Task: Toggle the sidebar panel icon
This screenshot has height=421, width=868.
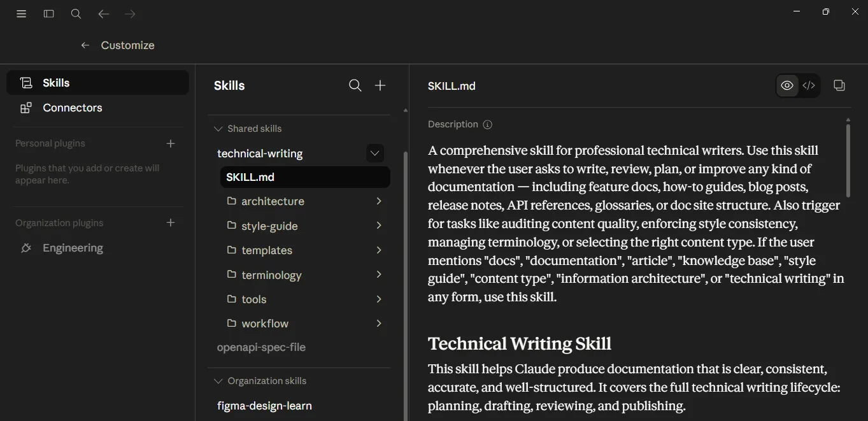Action: (x=49, y=13)
